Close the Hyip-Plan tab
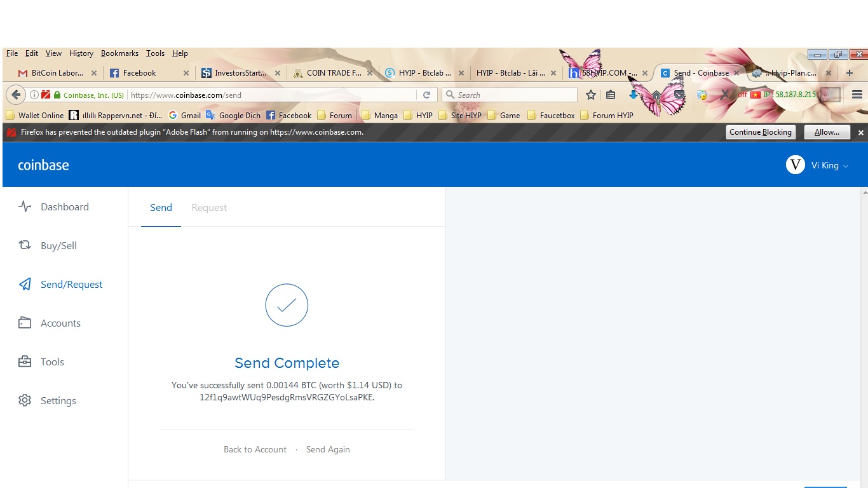 (x=829, y=73)
